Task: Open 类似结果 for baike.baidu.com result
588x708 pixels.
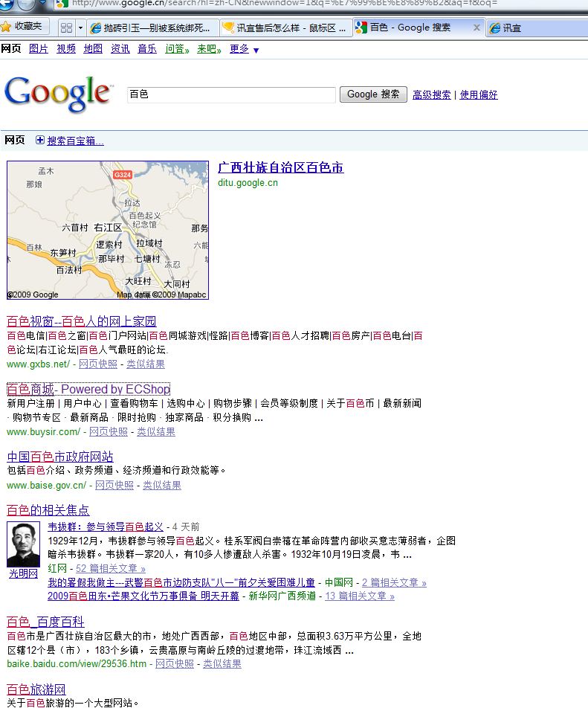Action: 222,663
